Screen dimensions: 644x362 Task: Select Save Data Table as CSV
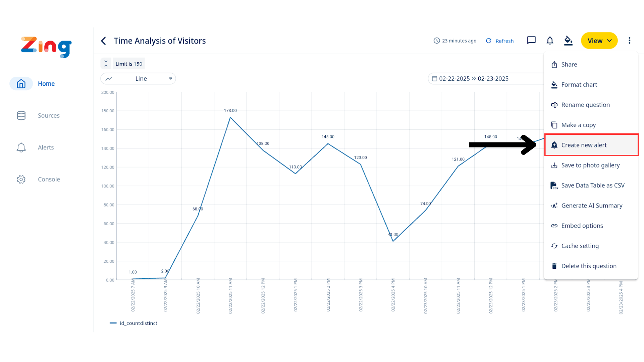[x=593, y=185]
